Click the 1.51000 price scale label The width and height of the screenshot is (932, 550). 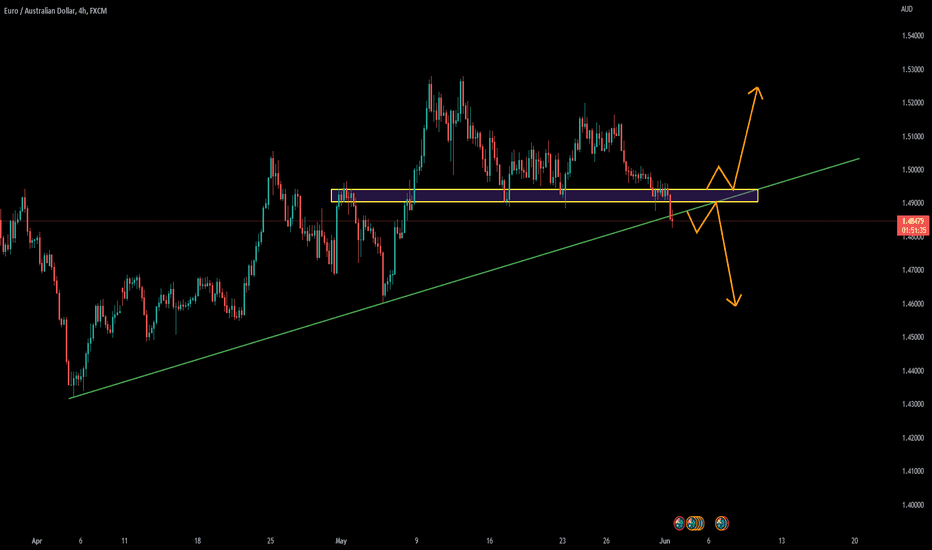click(912, 136)
